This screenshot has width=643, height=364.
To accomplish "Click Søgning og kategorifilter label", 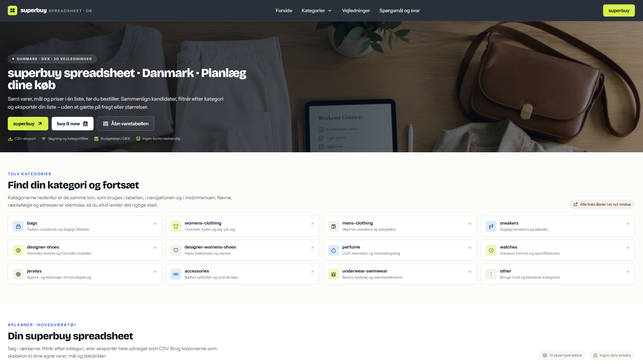I will point(65,139).
